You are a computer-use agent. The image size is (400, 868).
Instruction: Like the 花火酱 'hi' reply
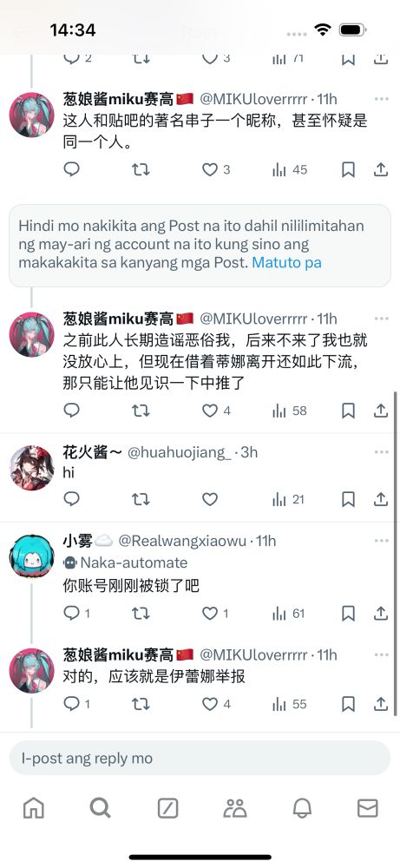tap(210, 499)
